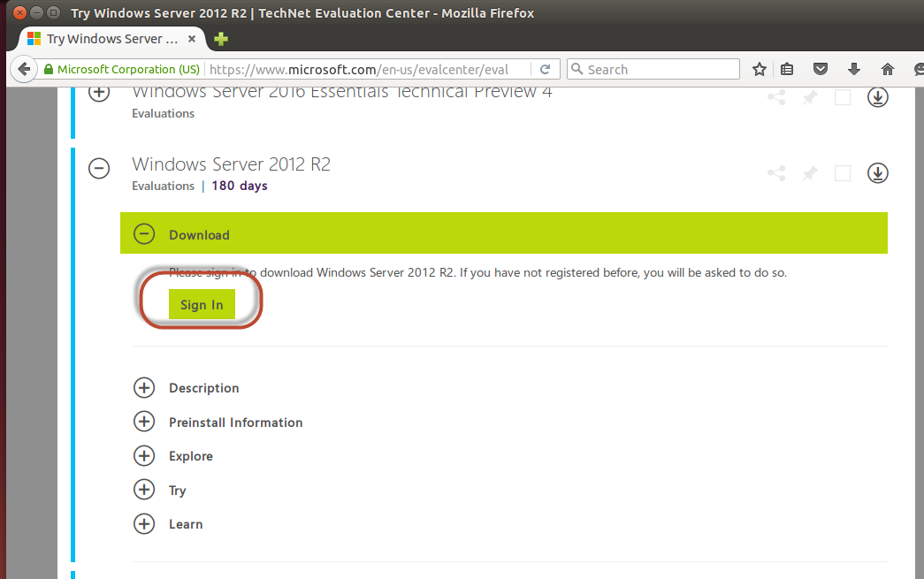Expand the Preinstall Information section
The height and width of the screenshot is (579, 924).
tap(144, 422)
